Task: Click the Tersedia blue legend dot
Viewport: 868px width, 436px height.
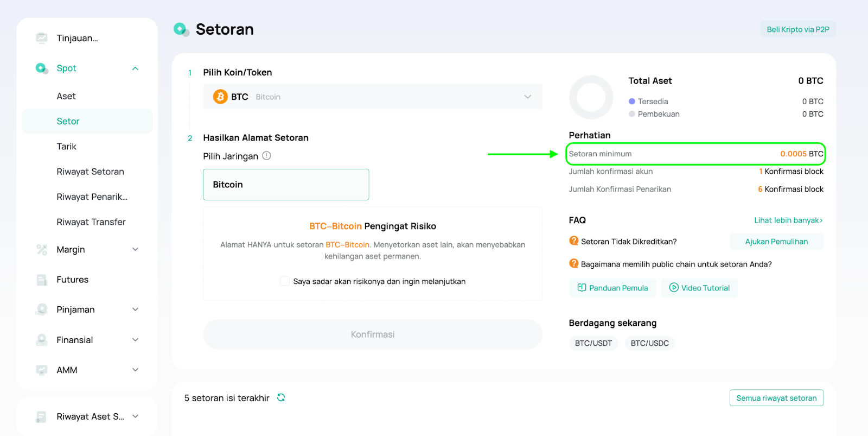Action: 632,101
